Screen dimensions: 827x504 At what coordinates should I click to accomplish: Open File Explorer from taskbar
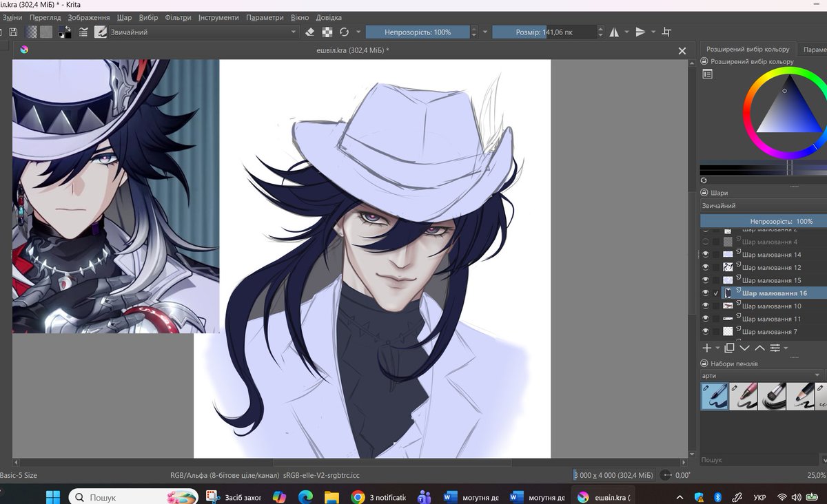332,496
